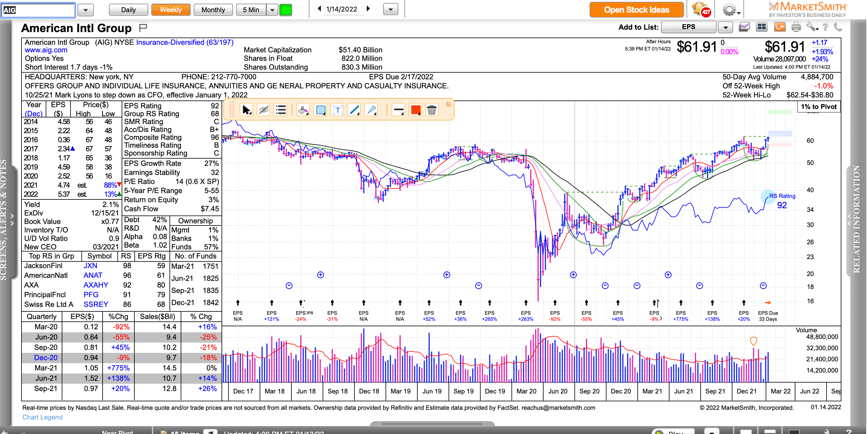Click the phone contact icon

click(x=838, y=27)
